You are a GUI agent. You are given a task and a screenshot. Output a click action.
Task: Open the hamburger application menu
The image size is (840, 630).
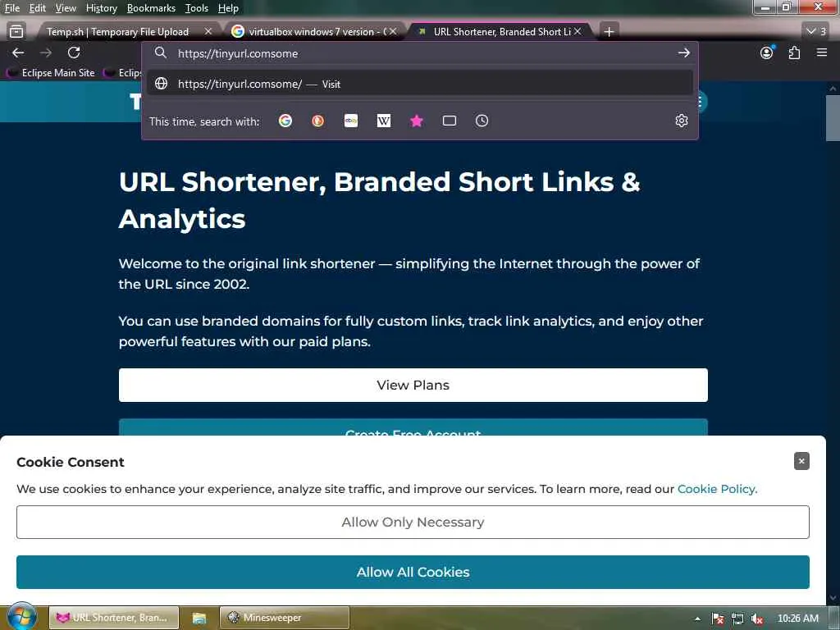click(822, 52)
